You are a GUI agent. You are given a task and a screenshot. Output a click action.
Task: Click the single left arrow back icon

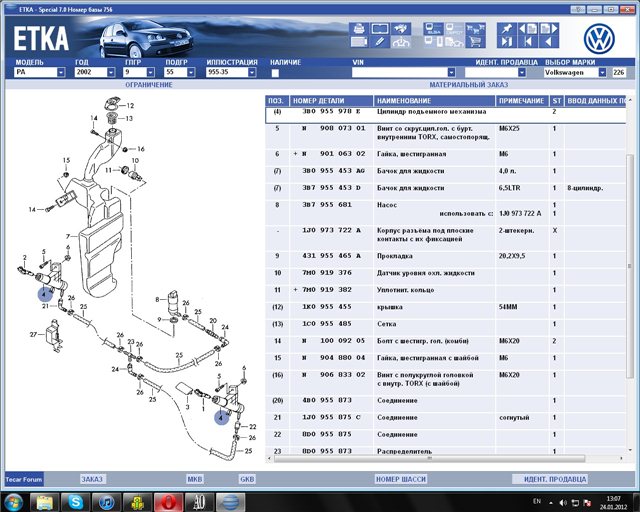click(549, 42)
